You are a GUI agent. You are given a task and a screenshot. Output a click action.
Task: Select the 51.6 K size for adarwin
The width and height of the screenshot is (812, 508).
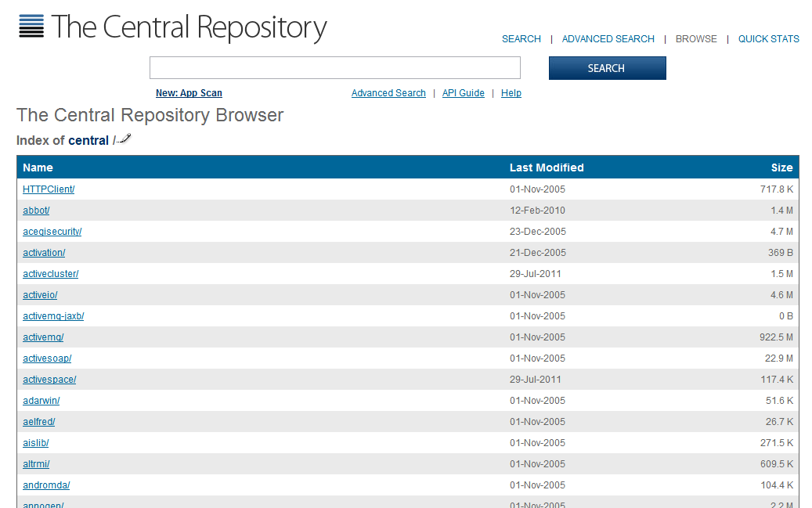click(780, 401)
